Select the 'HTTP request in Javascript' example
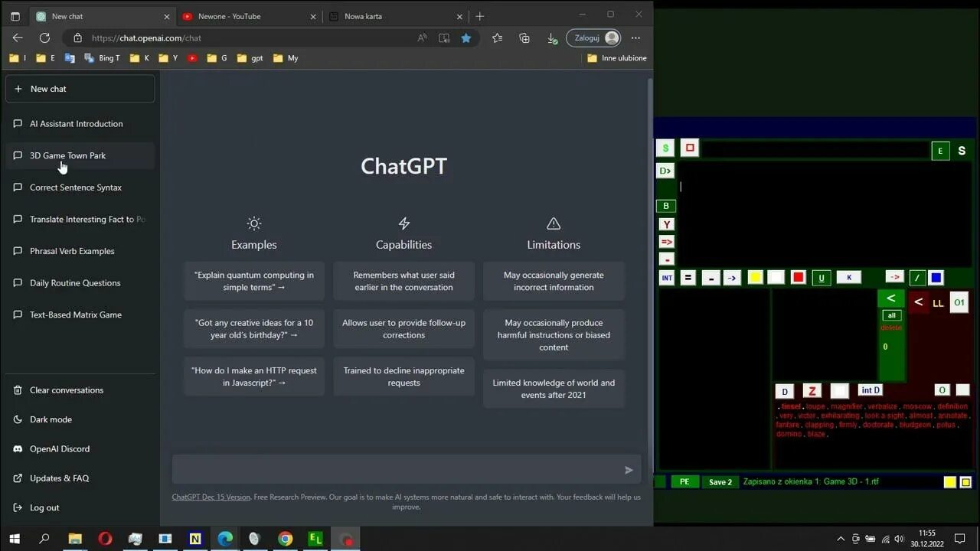Image resolution: width=980 pixels, height=551 pixels. coord(254,377)
